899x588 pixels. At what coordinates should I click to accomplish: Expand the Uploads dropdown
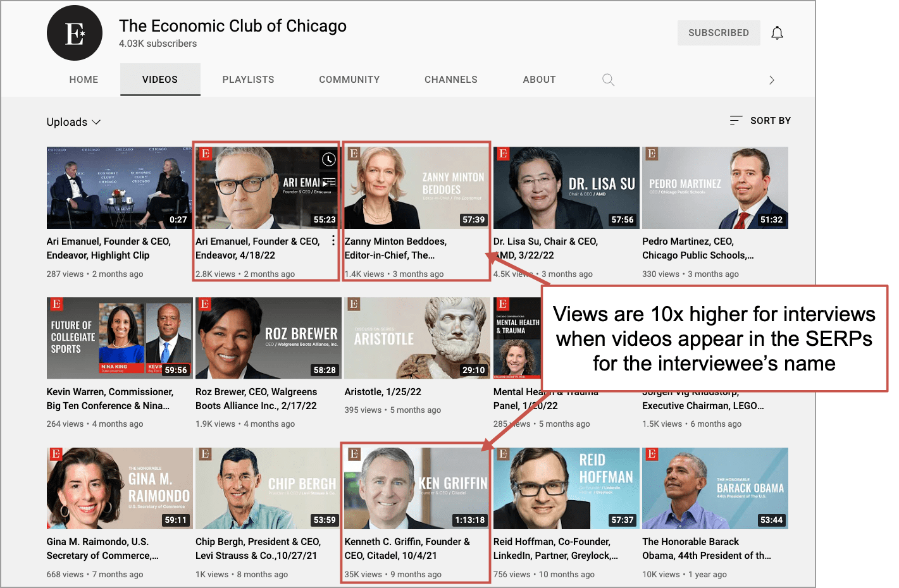[73, 122]
